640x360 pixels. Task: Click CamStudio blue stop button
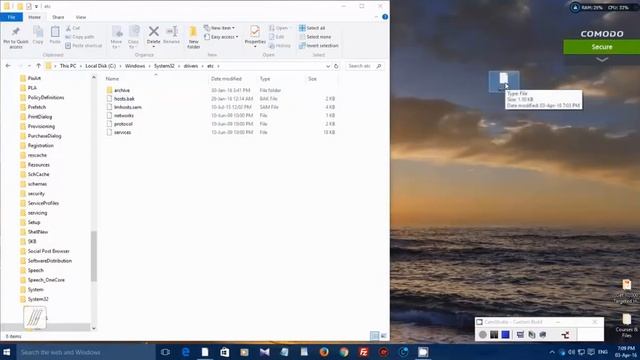coord(506,335)
